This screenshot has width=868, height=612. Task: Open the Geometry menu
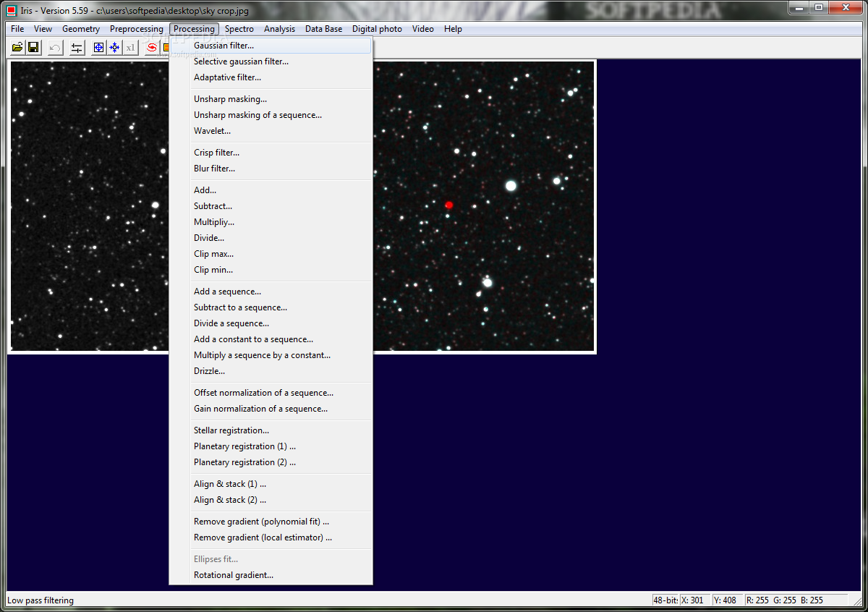point(81,29)
